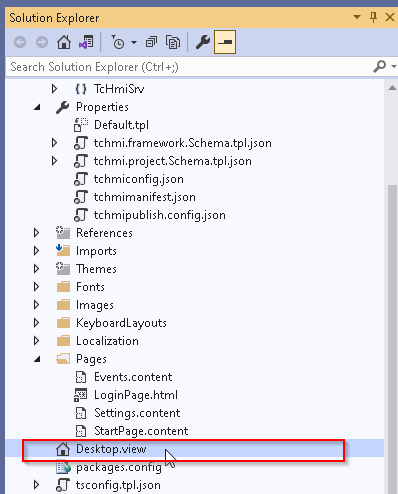
Task: Select Default.tpl file
Action: point(121,125)
